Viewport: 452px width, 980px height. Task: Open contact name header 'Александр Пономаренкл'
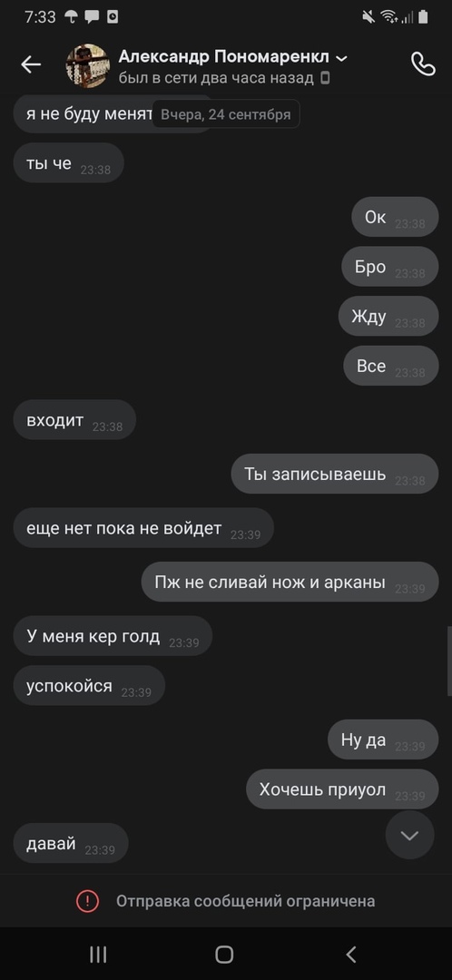coord(224,57)
